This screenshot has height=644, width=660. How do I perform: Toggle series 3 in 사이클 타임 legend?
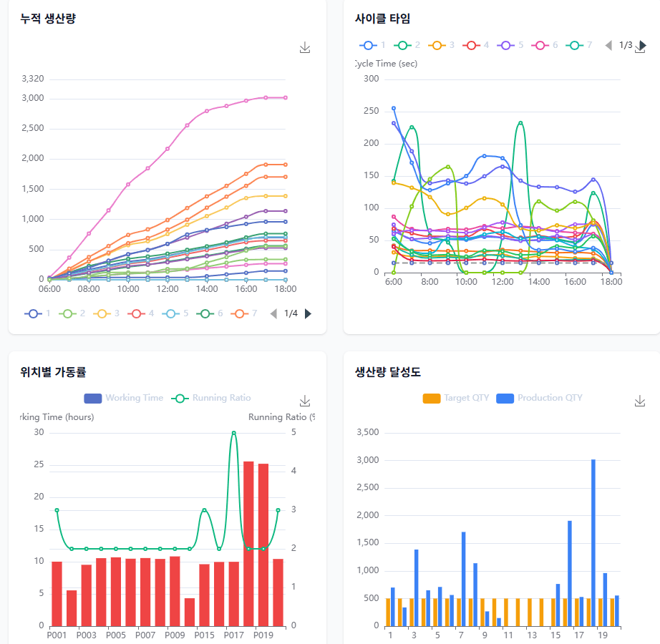point(441,45)
